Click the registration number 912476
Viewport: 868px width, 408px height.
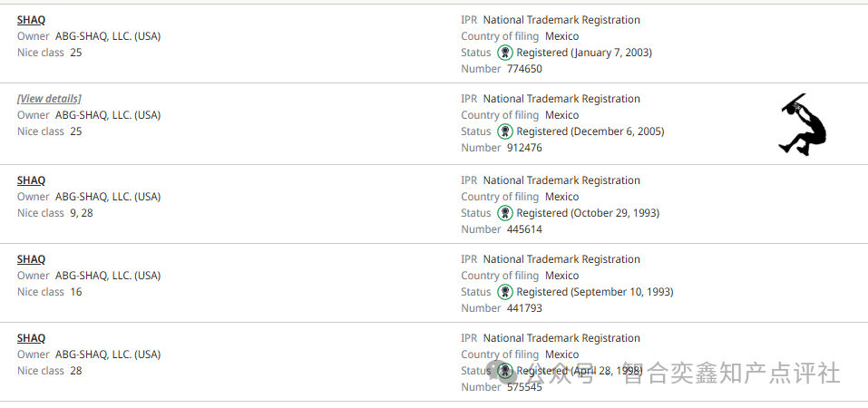524,148
